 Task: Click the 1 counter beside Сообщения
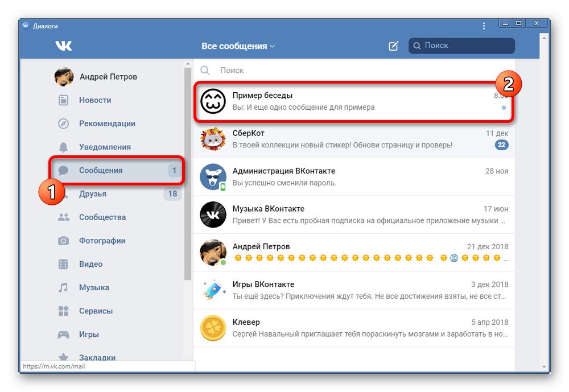(174, 170)
